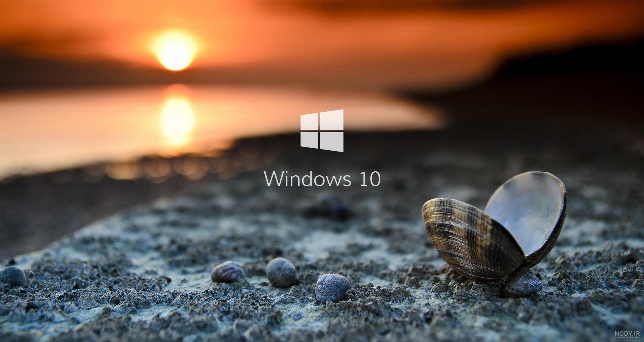This screenshot has height=342, width=644.
Task: Click the top-right pane of Windows logo
Action: pyautogui.click(x=331, y=119)
